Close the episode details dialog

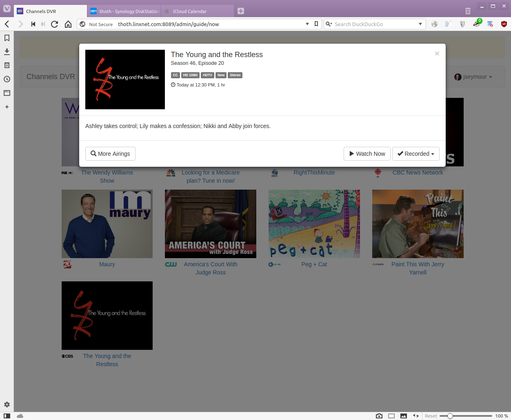tap(437, 53)
